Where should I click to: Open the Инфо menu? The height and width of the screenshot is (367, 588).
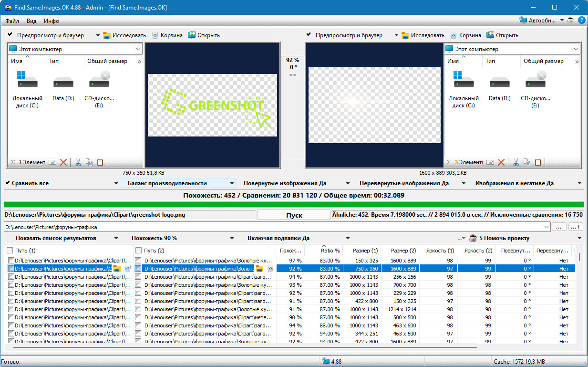[51, 21]
